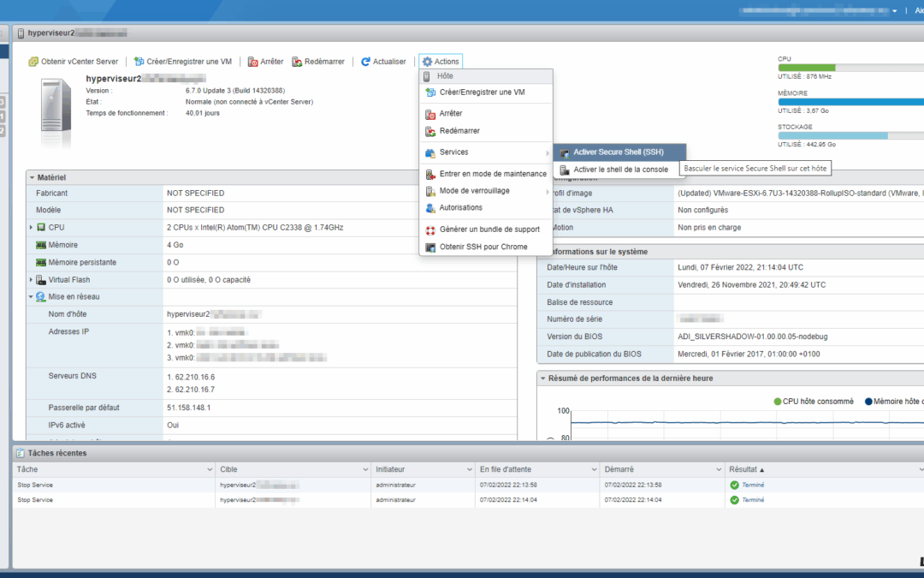This screenshot has height=578, width=924.
Task: Click the Obtenir SSH pour Chrome icon
Action: (430, 247)
